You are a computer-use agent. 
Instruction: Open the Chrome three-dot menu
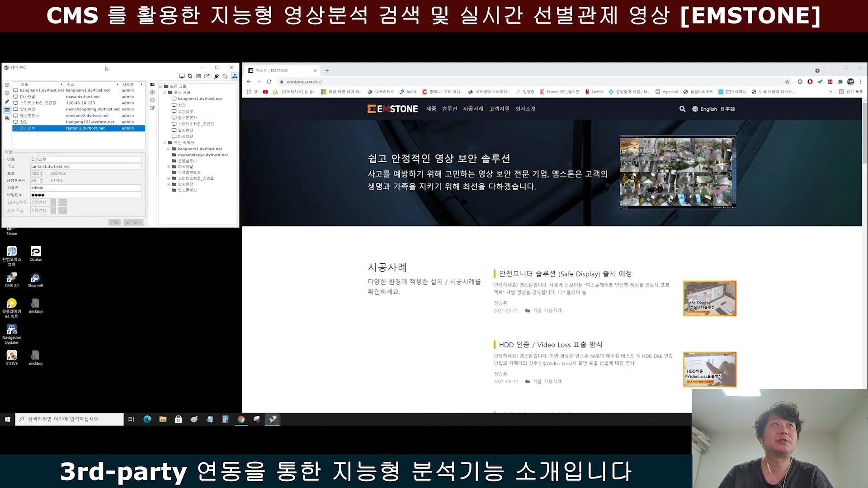point(860,82)
